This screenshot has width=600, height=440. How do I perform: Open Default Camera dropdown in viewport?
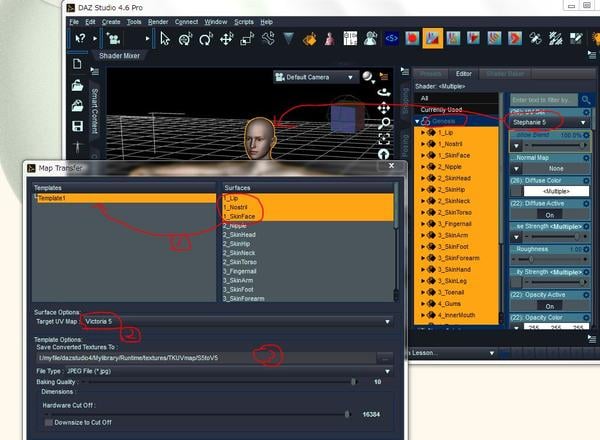[x=315, y=77]
